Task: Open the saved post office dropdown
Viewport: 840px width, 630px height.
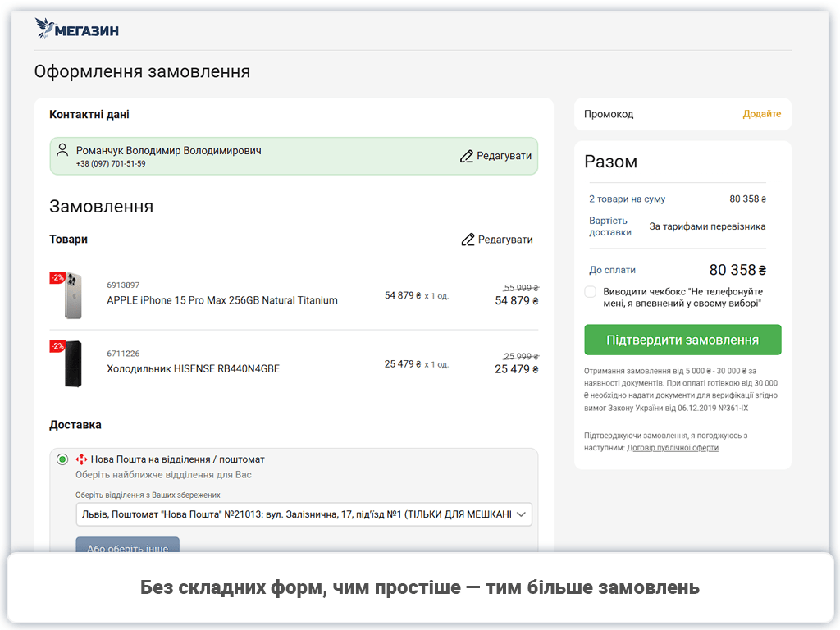Action: point(304,514)
